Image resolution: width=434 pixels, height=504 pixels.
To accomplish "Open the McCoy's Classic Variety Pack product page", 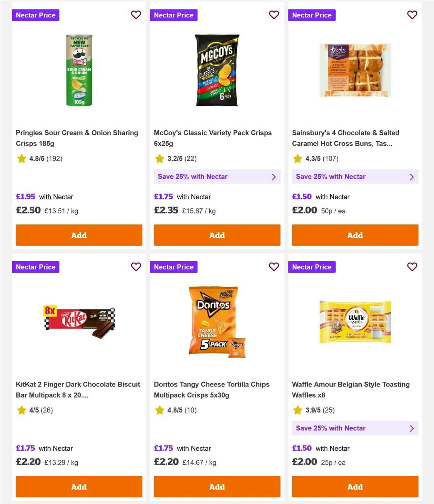I will pyautogui.click(x=213, y=138).
